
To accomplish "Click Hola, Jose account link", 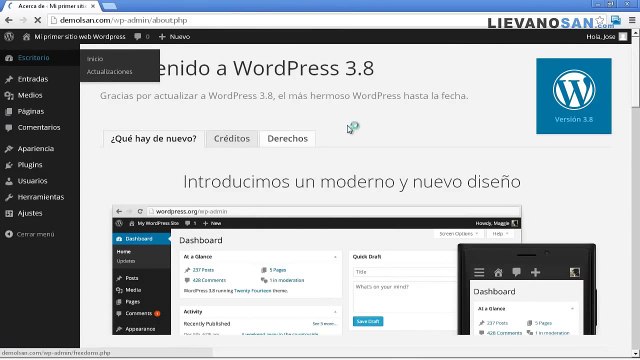I will pyautogui.click(x=600, y=37).
